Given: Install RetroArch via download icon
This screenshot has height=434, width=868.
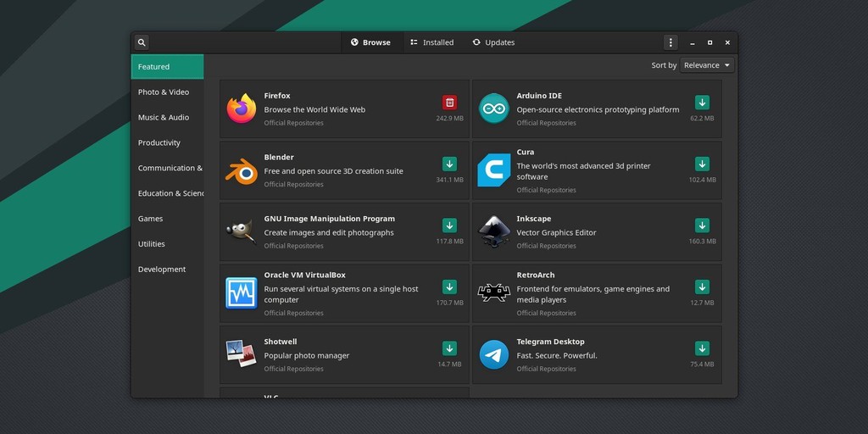Looking at the screenshot, I should click(702, 287).
